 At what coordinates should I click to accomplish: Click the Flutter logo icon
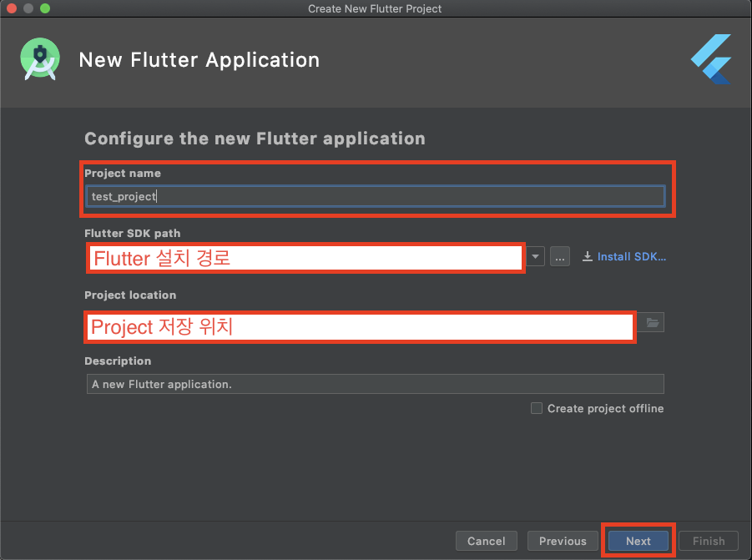[711, 59]
